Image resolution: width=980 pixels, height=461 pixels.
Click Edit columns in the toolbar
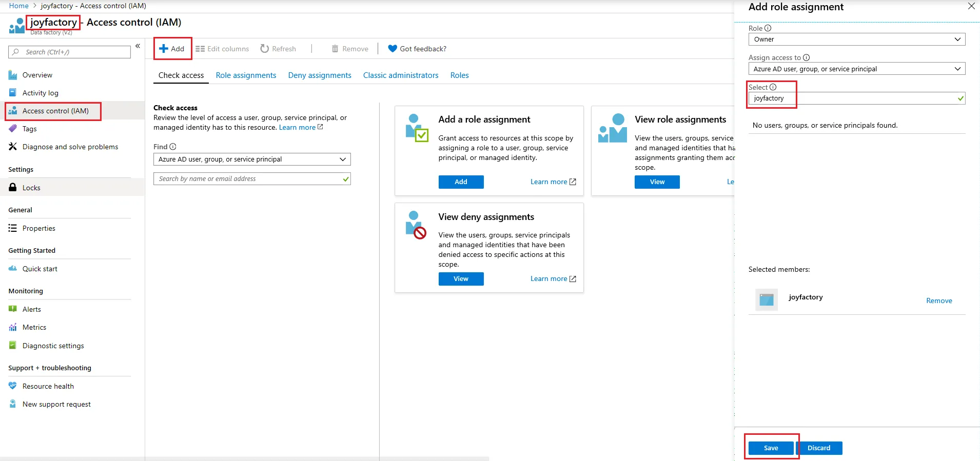coord(222,49)
